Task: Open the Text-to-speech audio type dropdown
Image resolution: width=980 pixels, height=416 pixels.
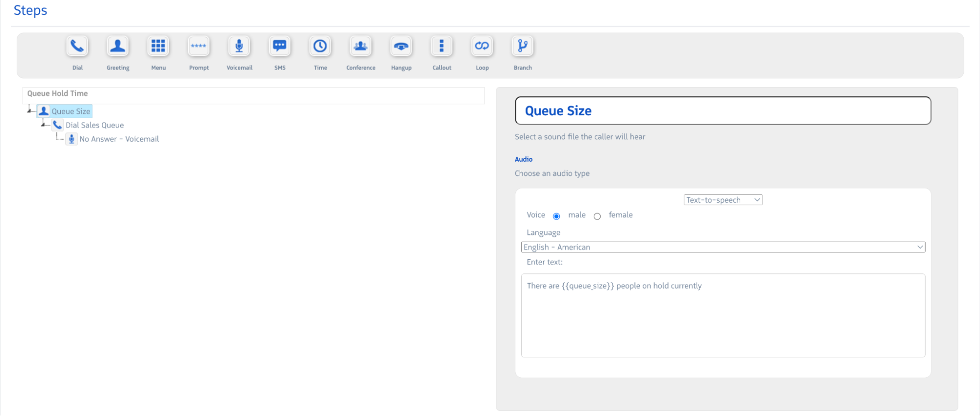Action: [723, 200]
